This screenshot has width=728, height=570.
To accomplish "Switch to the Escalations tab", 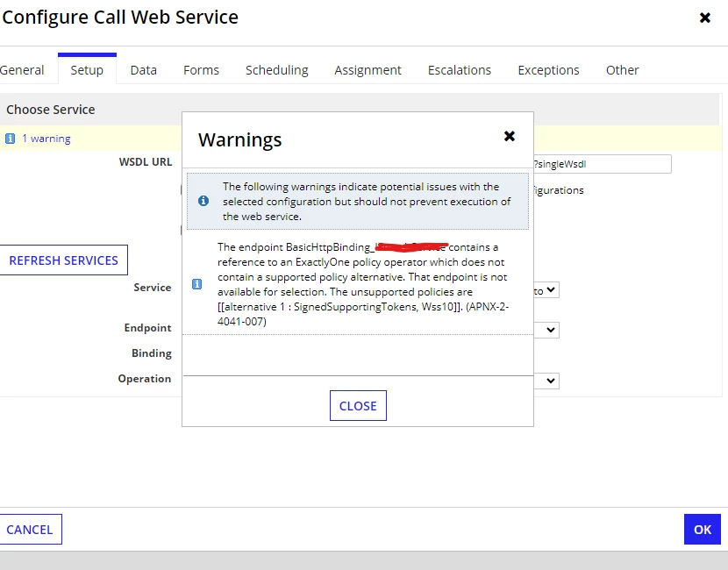I will tap(460, 70).
